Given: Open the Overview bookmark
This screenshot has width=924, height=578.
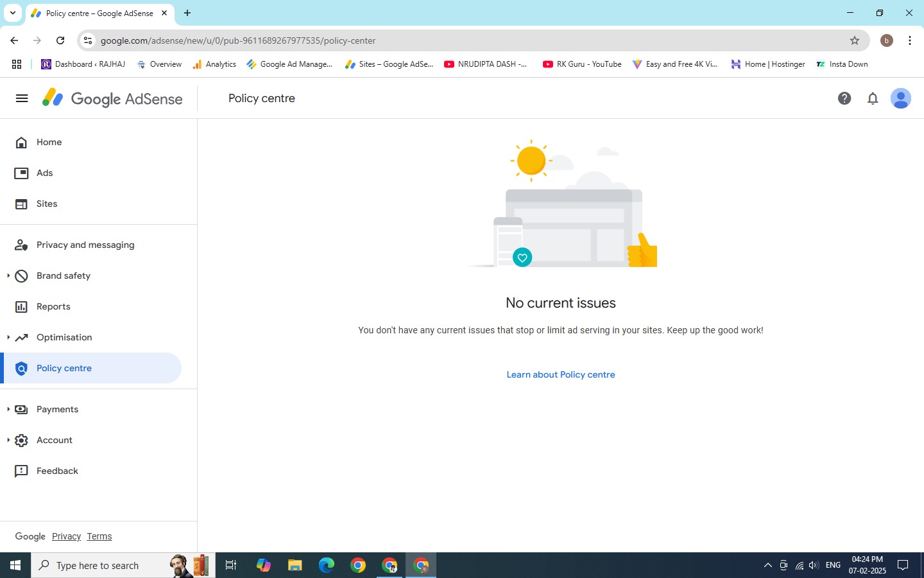Looking at the screenshot, I should 159,64.
